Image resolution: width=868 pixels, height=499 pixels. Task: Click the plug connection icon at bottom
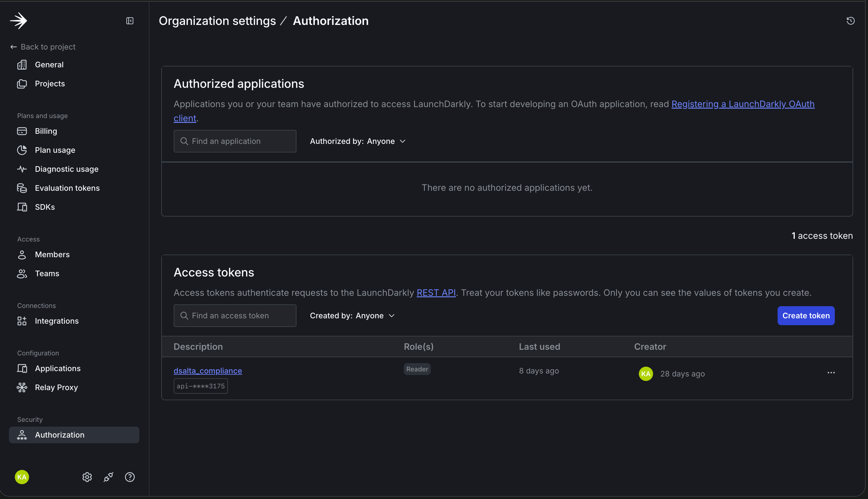click(x=108, y=477)
